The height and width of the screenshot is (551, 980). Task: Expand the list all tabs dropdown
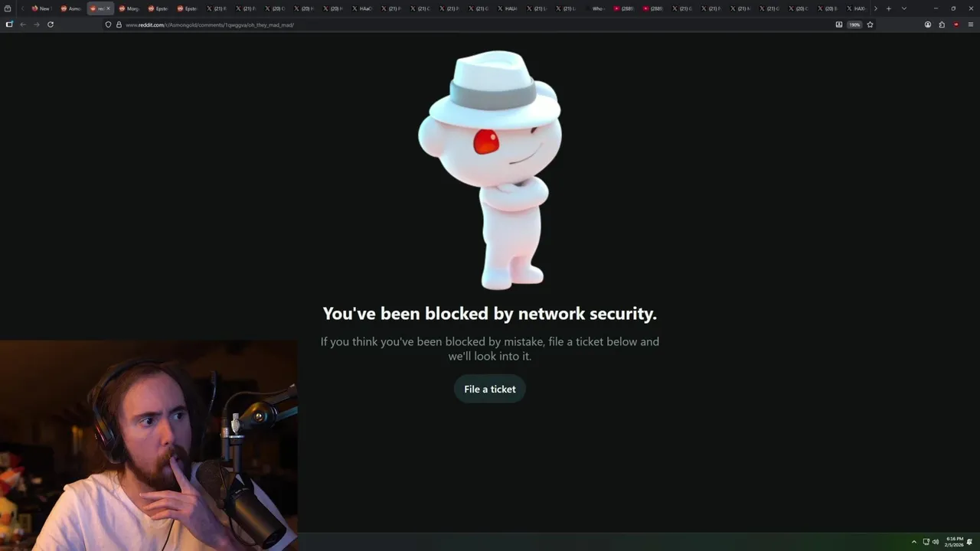click(x=904, y=8)
